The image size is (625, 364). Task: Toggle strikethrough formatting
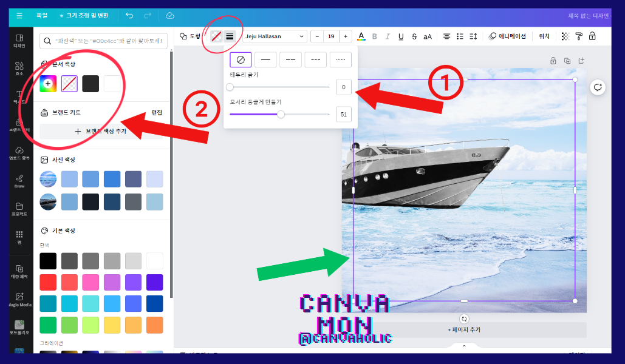(x=414, y=36)
